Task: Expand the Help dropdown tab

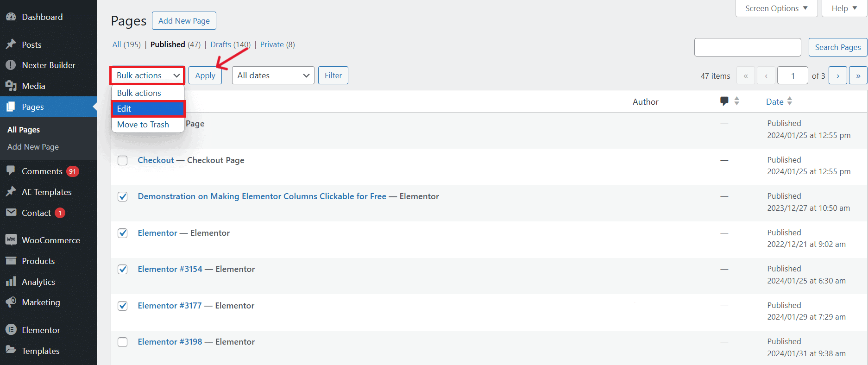Action: click(x=844, y=8)
